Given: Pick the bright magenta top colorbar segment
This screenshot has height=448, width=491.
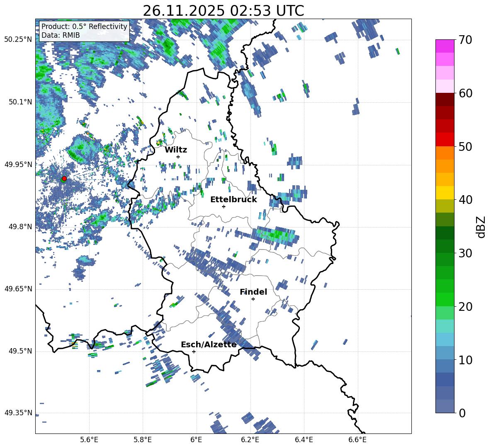Looking at the screenshot, I should 445,46.
